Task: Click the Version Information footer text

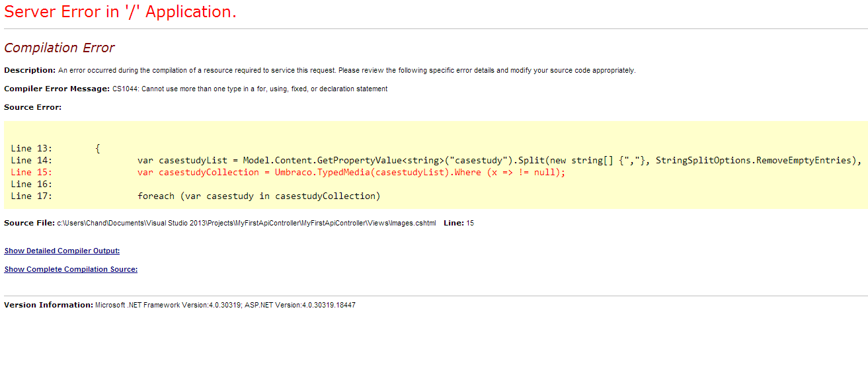Action: 180,306
